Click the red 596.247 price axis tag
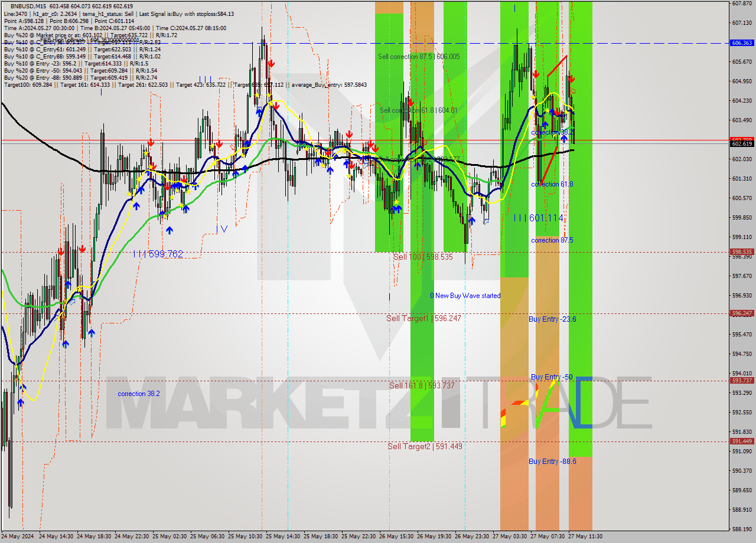The width and height of the screenshot is (756, 543). [742, 313]
